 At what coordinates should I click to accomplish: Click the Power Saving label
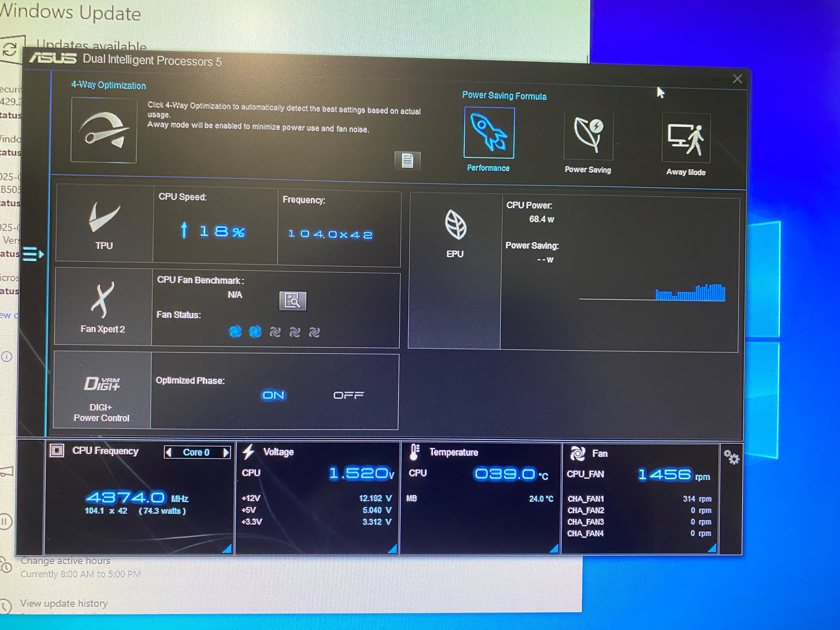click(x=588, y=170)
